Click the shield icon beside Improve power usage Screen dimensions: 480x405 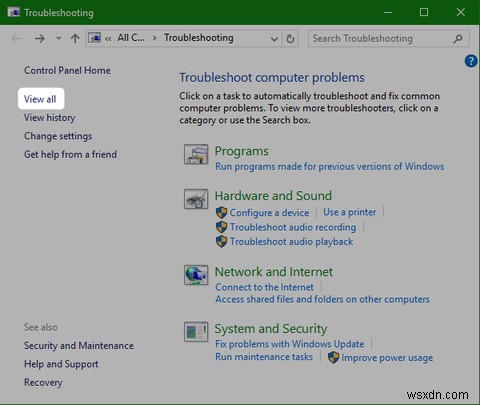333,357
